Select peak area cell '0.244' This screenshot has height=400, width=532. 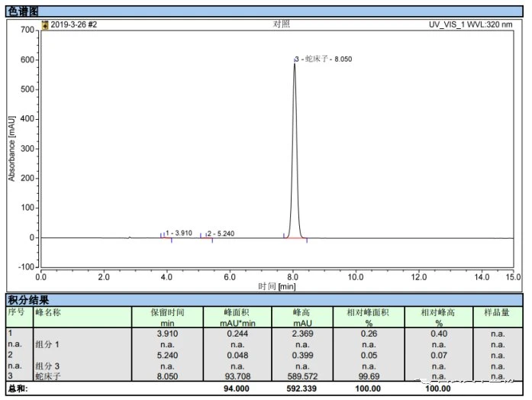(x=237, y=334)
